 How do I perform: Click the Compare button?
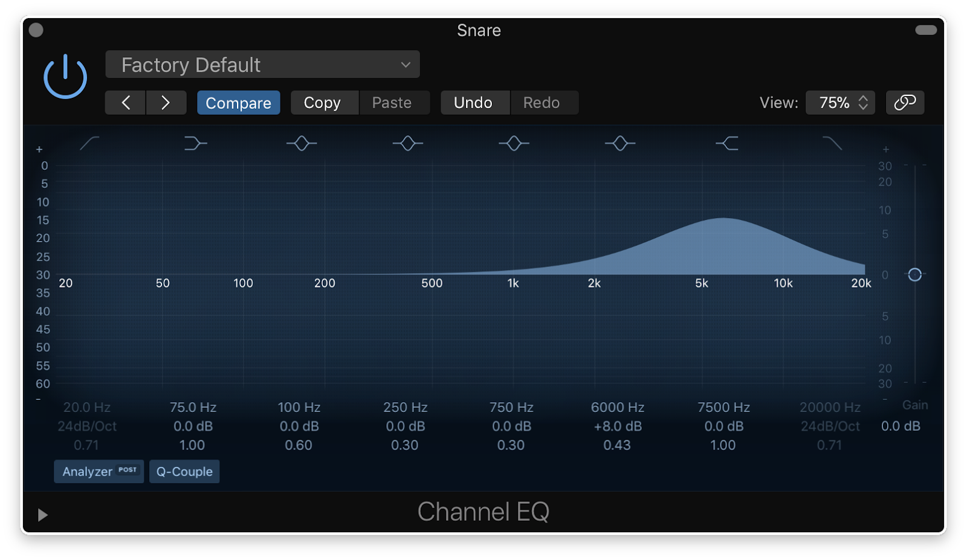point(238,103)
